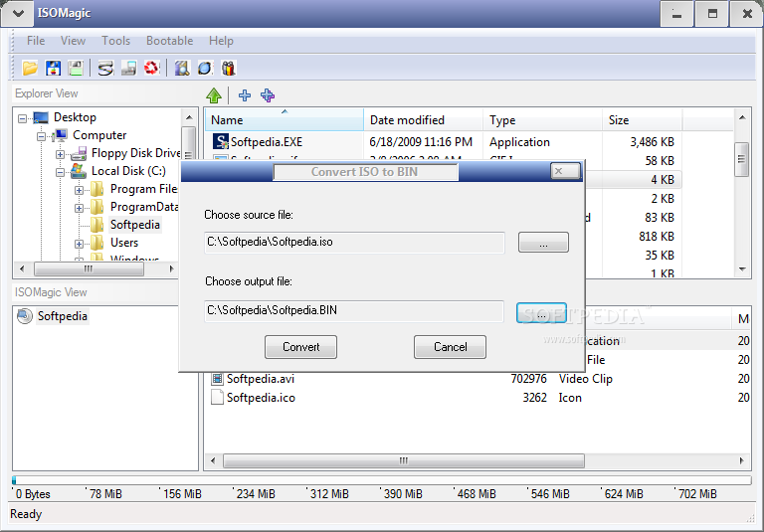Screen dimensions: 764x532
Task: Go up one folder with green arrow
Action: tap(214, 95)
